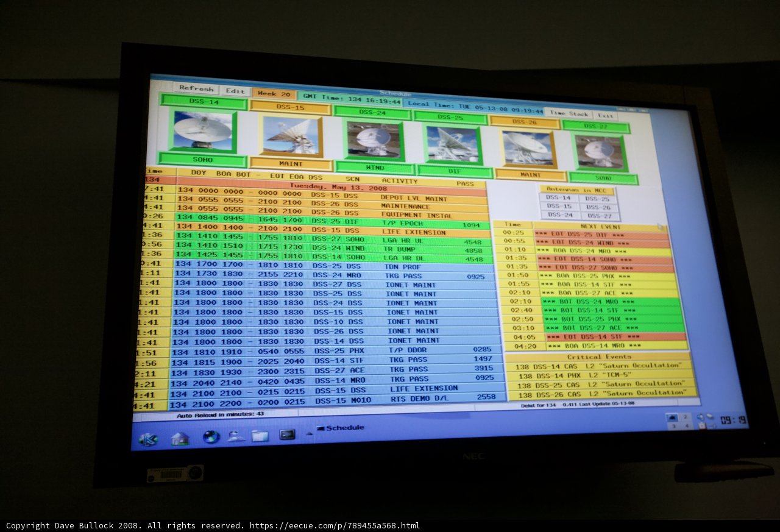The height and width of the screenshot is (532, 780).
Task: Click the GMT Time 134 16:19:44 field
Action: tap(350, 99)
